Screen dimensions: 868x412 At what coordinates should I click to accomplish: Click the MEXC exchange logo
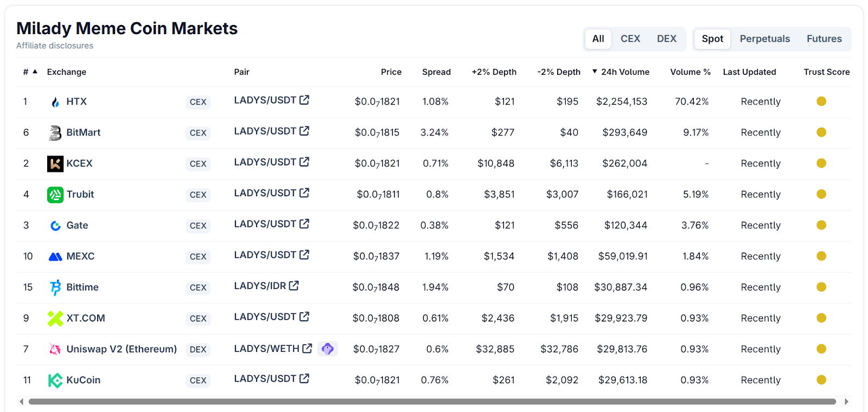(55, 256)
